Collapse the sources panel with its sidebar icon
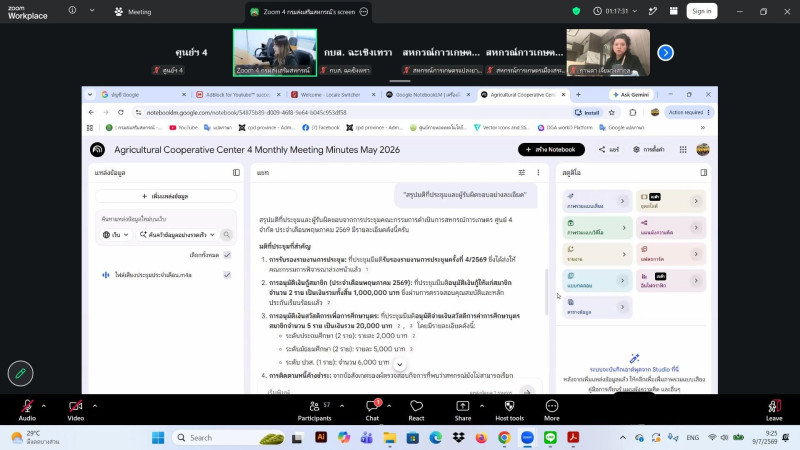 tap(236, 172)
